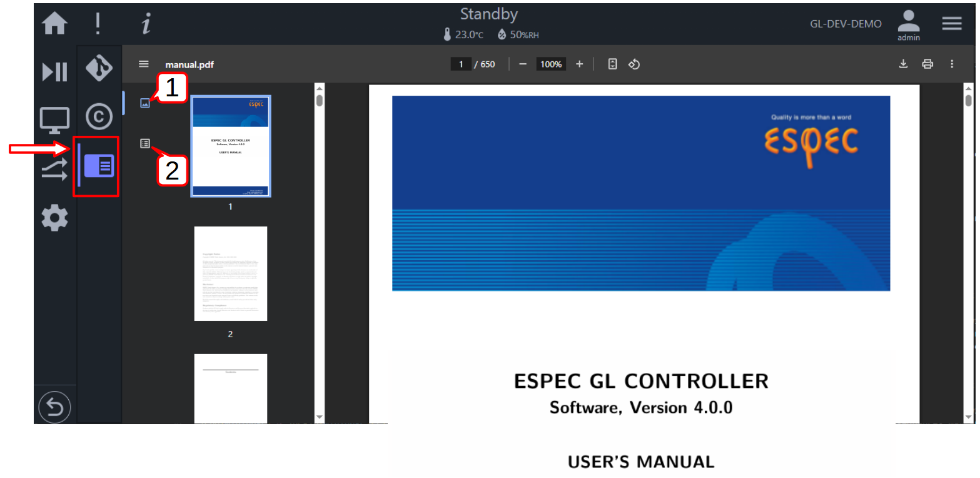Image resolution: width=980 pixels, height=478 pixels.
Task: Click document scrollbar up arrow
Action: click(x=968, y=88)
